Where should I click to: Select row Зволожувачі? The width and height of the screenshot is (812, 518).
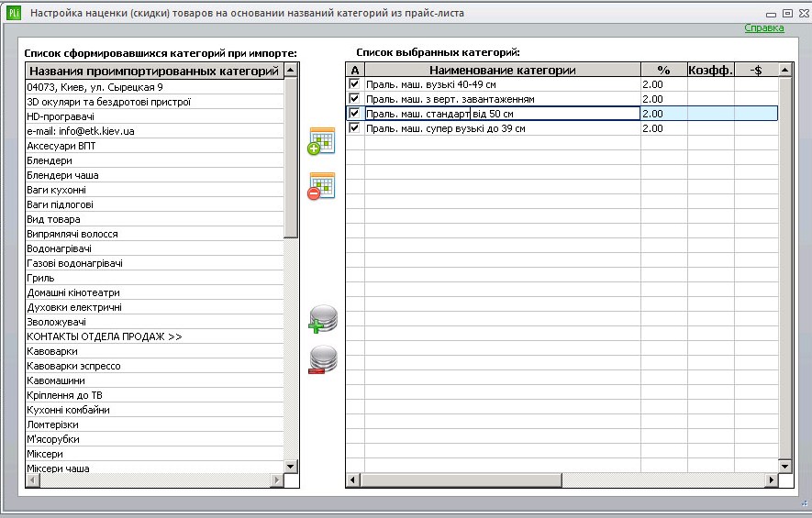pyautogui.click(x=154, y=322)
